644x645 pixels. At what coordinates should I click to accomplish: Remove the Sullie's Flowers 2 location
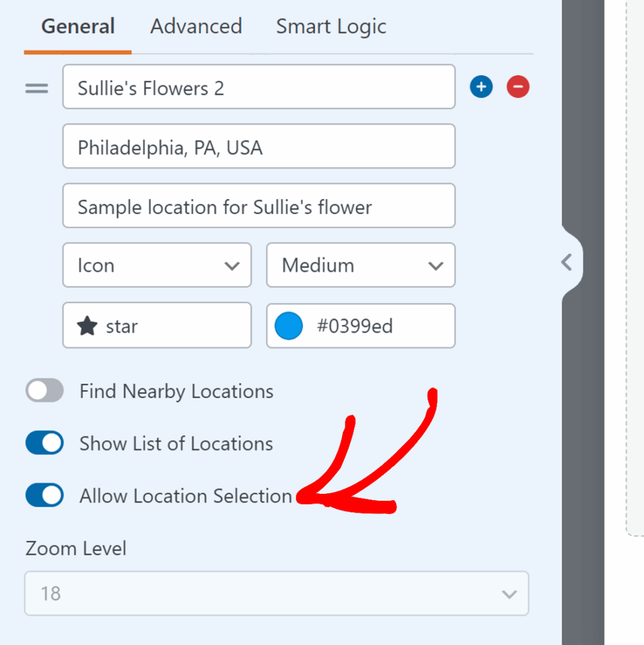coord(518,86)
